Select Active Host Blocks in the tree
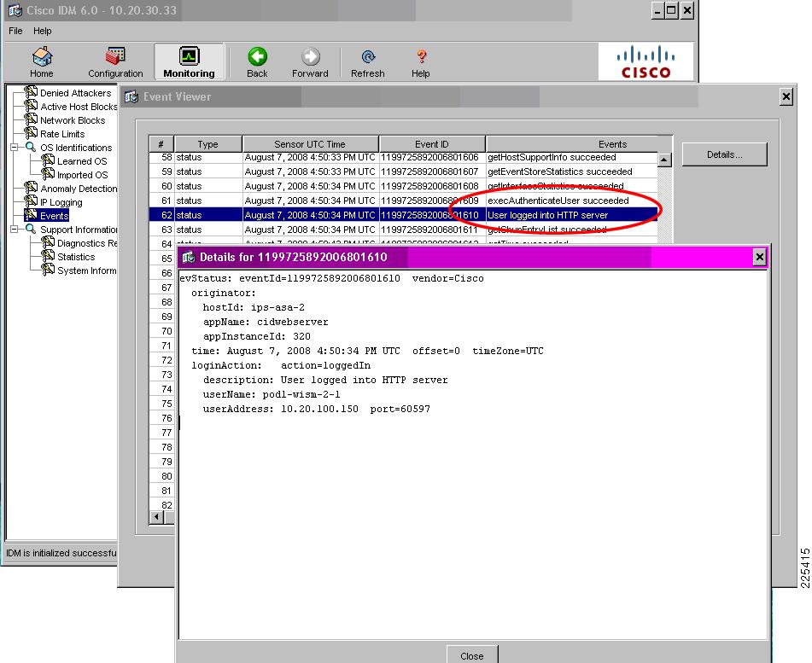Image resolution: width=812 pixels, height=663 pixels. 79,107
